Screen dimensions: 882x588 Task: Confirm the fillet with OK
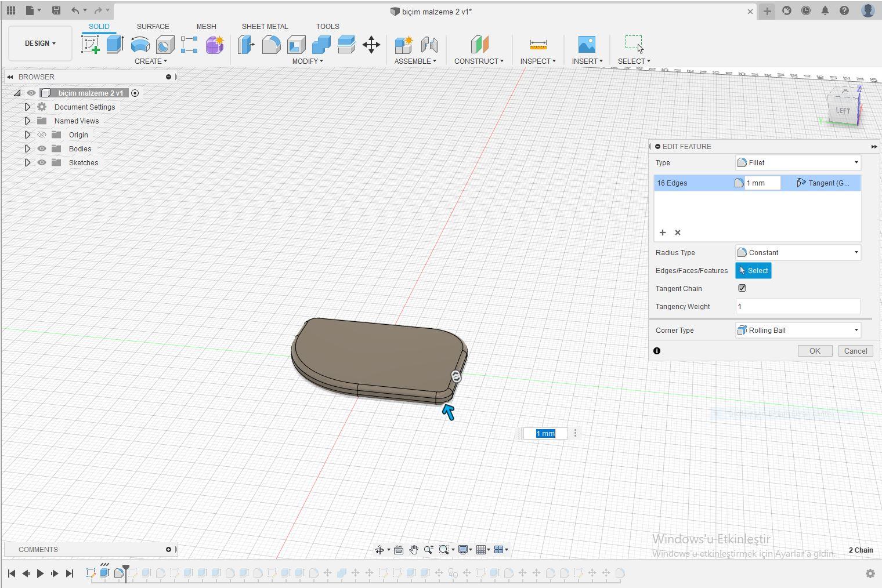(x=815, y=351)
